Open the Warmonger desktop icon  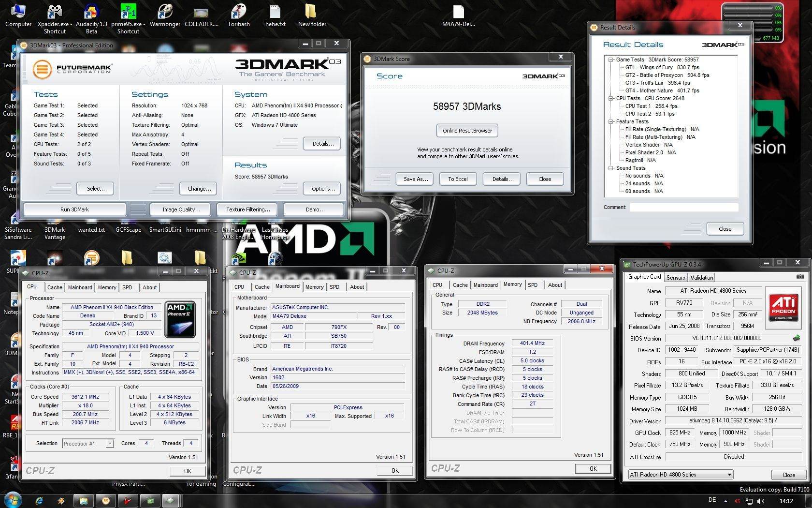(165, 16)
